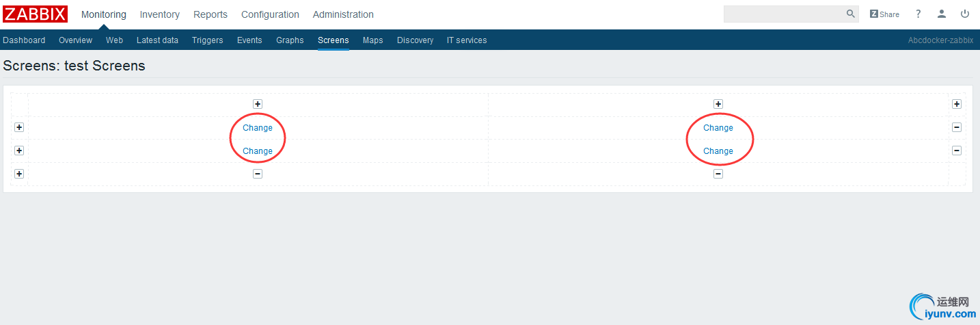This screenshot has width=980, height=325.
Task: Open the Administration menu
Action: [x=343, y=14]
